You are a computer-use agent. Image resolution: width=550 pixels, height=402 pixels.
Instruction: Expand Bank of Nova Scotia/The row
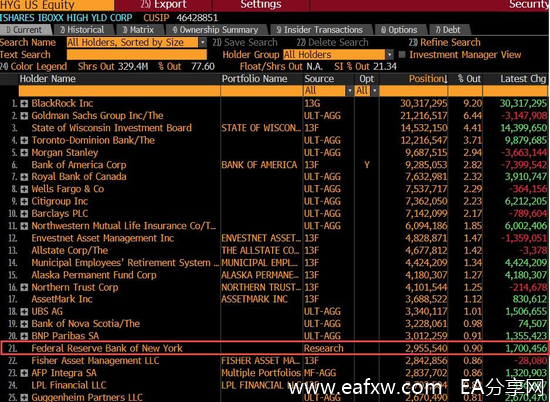coord(24,324)
